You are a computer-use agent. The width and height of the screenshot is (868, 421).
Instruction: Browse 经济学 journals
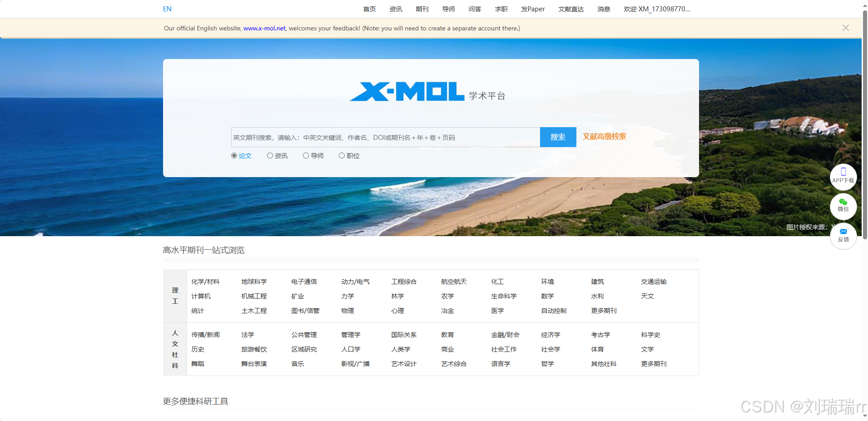(551, 335)
